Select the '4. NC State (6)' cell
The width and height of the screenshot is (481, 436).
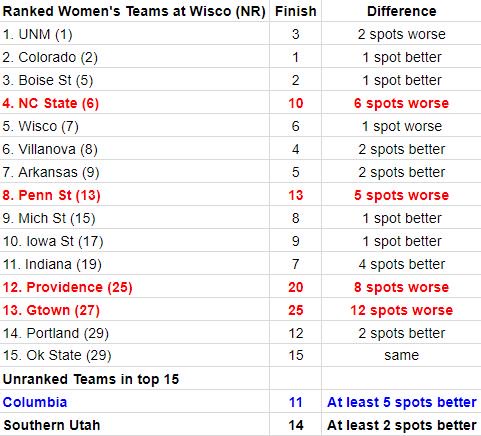click(x=134, y=103)
